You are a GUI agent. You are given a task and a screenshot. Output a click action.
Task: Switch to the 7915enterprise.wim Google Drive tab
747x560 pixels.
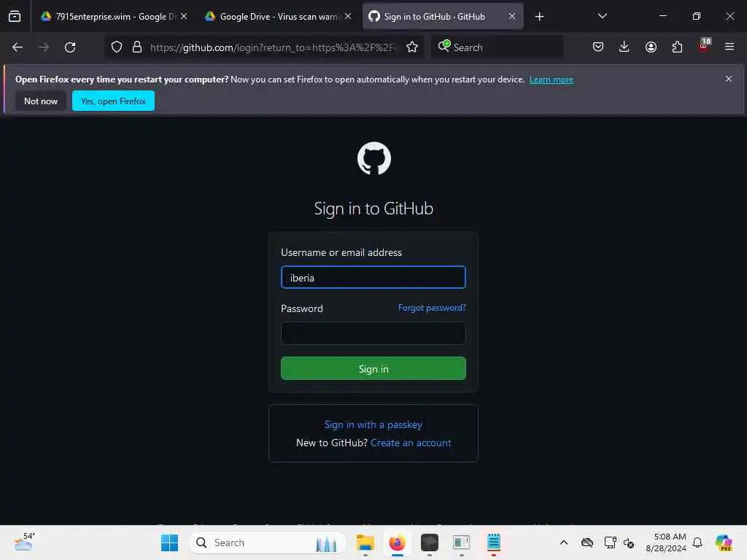pyautogui.click(x=113, y=17)
